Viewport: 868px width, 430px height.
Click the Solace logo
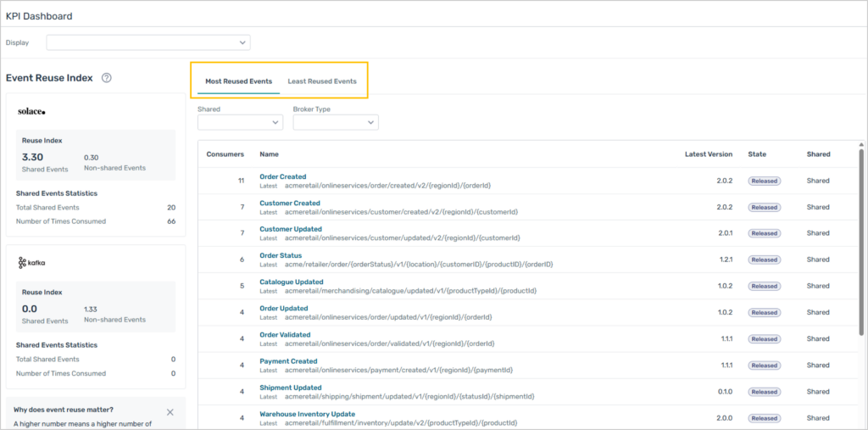point(31,111)
